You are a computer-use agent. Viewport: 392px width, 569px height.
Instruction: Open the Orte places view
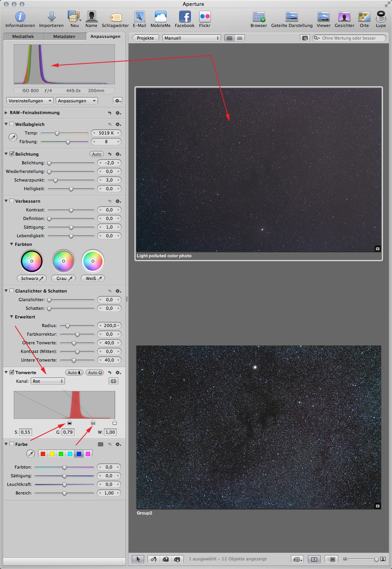pos(364,16)
